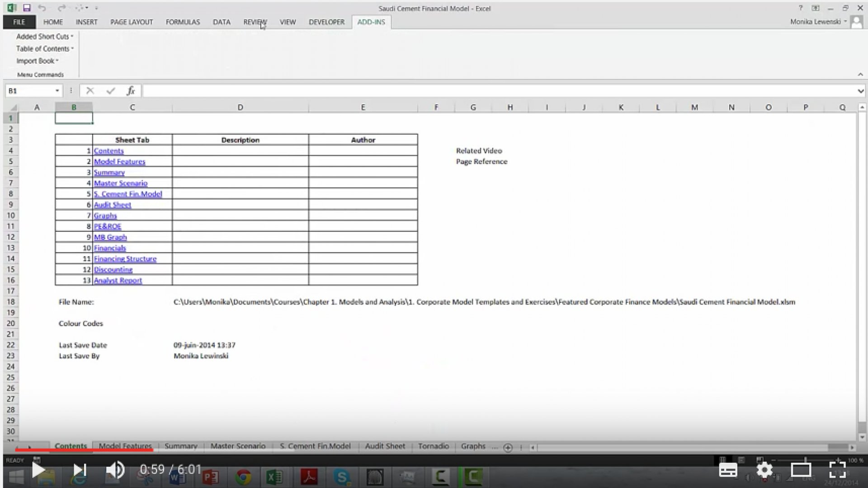868x488 pixels.
Task: Toggle subtitles in the video player
Action: [x=728, y=470]
